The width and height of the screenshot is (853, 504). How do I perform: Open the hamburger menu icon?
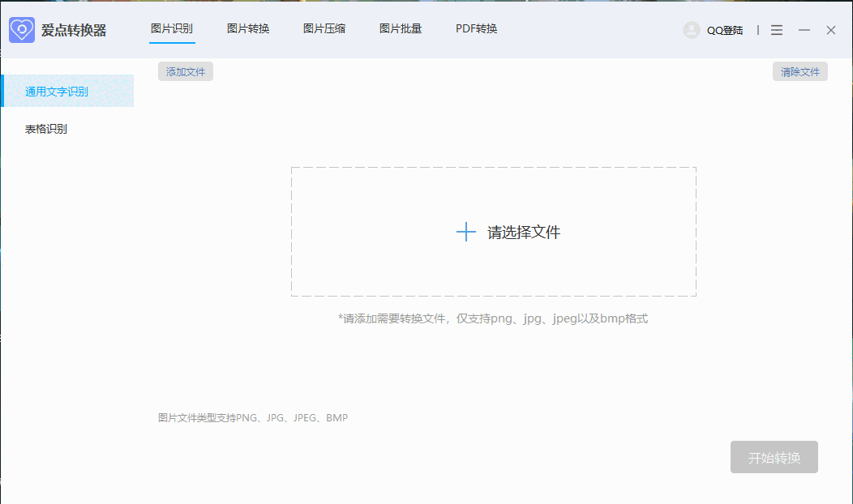tap(777, 30)
